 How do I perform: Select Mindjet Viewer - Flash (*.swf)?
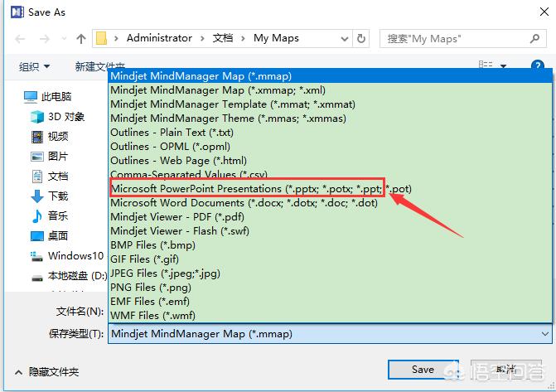(x=330, y=231)
